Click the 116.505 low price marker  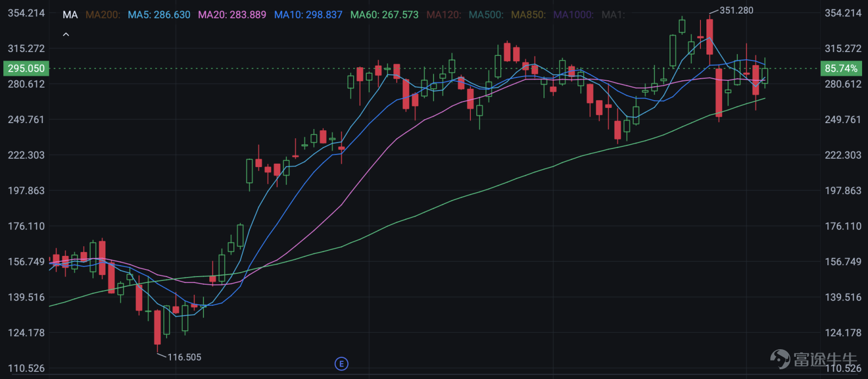click(184, 357)
